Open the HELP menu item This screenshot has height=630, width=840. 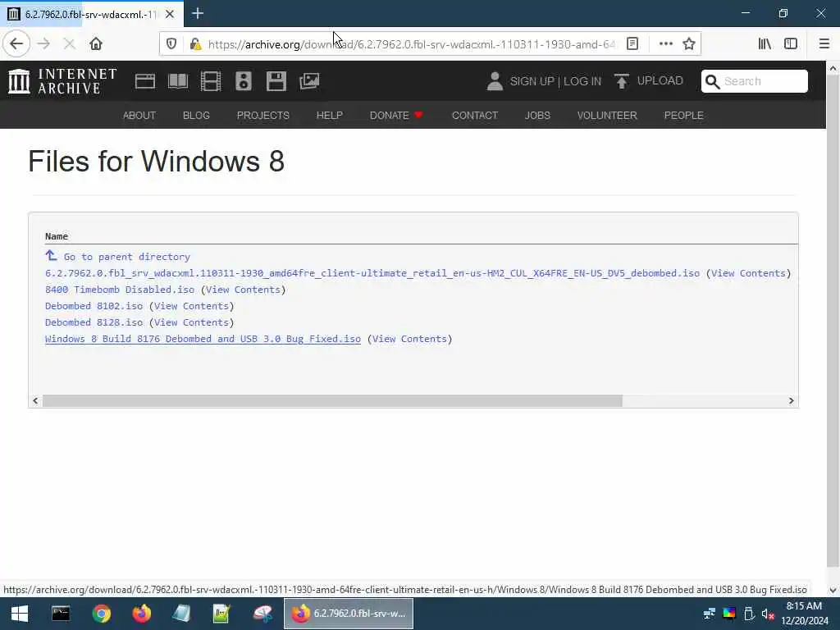[x=330, y=115]
